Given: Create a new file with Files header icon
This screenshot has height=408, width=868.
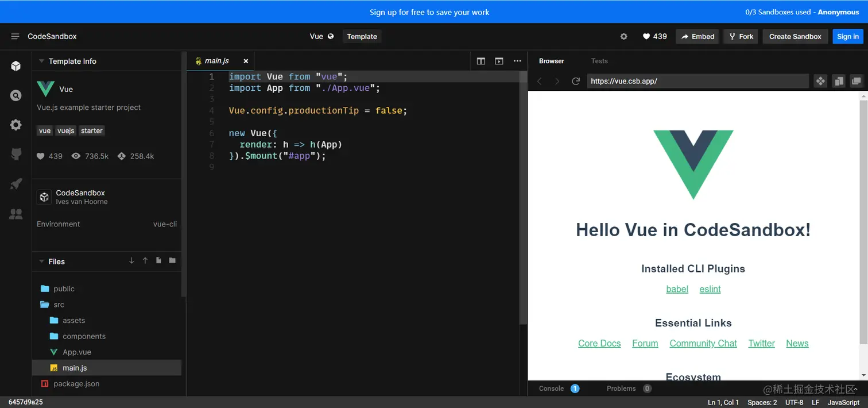Looking at the screenshot, I should (x=159, y=261).
